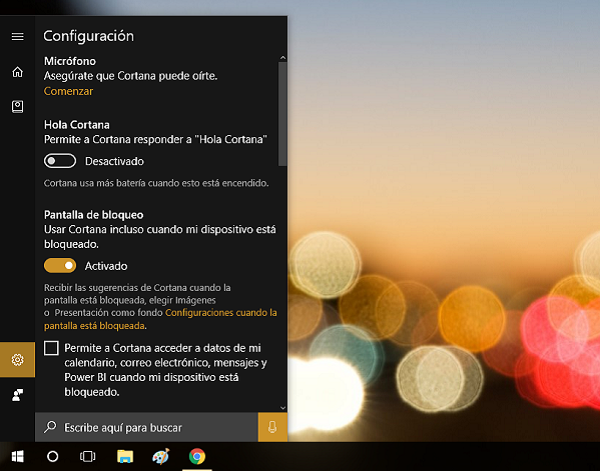This screenshot has width=600, height=471.
Task: Enable the Hola Cortana toggle
Action: coord(60,161)
